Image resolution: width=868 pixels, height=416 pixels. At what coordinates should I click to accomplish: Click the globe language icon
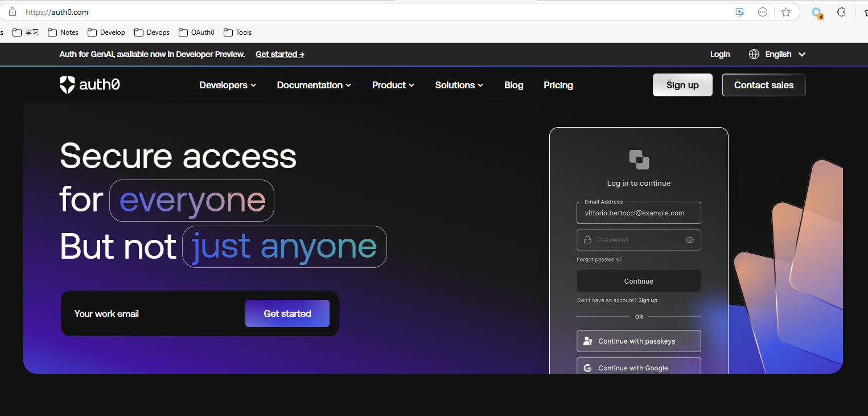(754, 54)
